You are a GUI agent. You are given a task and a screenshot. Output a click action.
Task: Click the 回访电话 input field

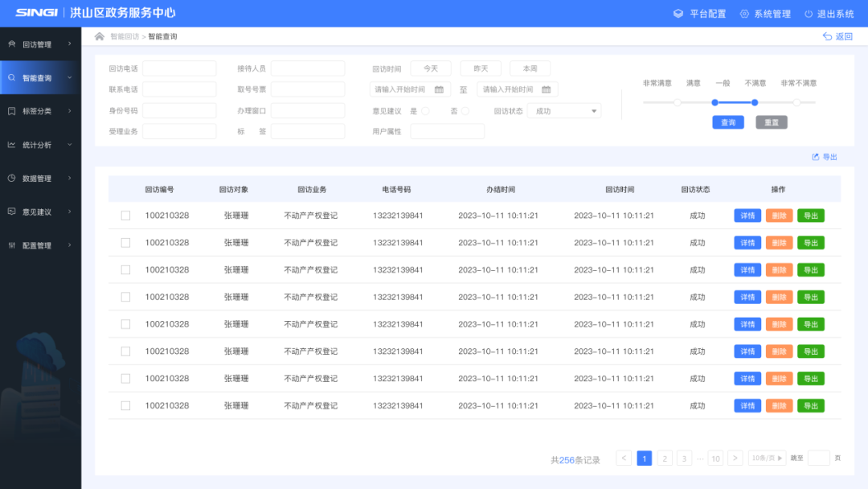coord(179,68)
